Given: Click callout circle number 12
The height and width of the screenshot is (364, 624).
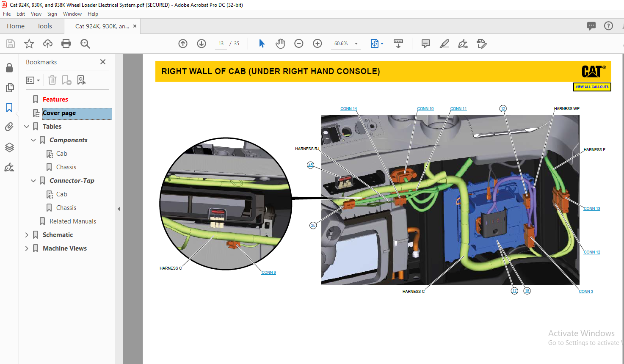Looking at the screenshot, I should point(503,109).
